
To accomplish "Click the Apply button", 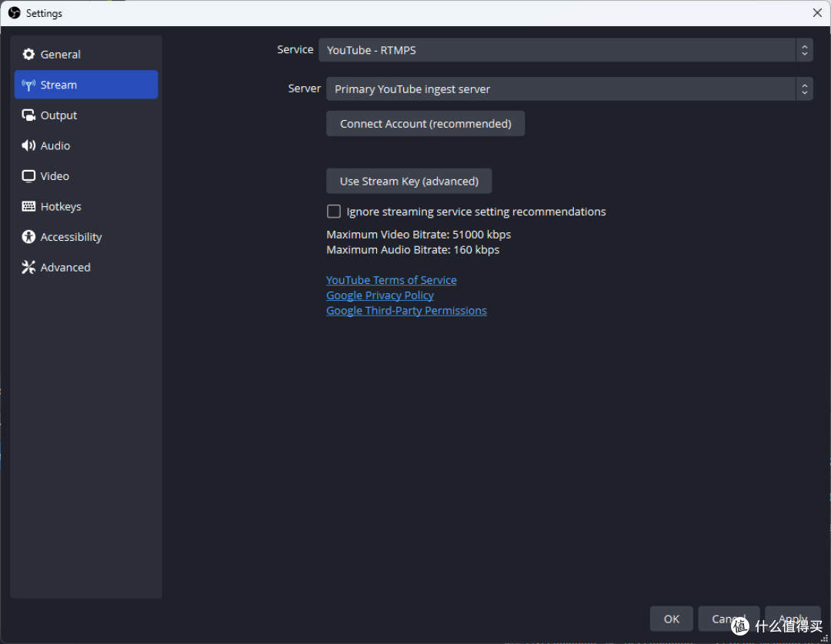I will [x=793, y=619].
